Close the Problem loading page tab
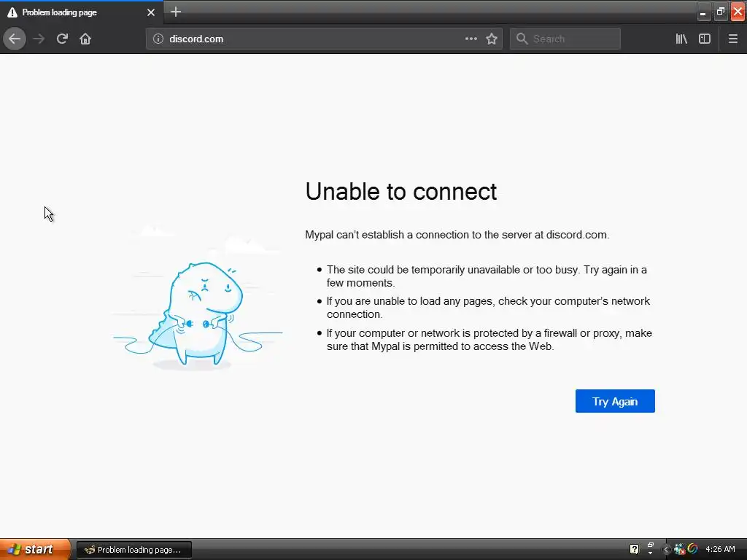Screen dimensions: 747x560 coord(151,12)
